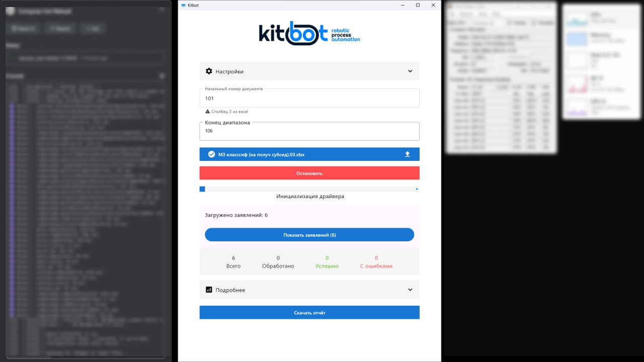The image size is (644, 362).
Task: Stop the process with the Остановить button
Action: click(309, 173)
